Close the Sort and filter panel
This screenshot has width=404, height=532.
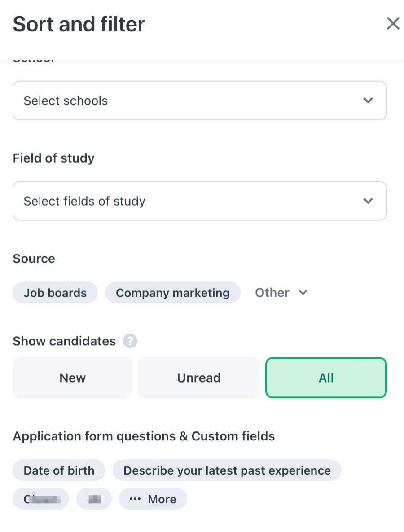393,23
